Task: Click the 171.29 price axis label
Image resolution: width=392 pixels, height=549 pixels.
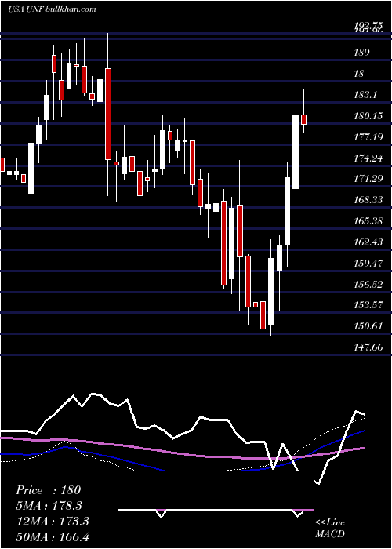Action: coord(368,179)
